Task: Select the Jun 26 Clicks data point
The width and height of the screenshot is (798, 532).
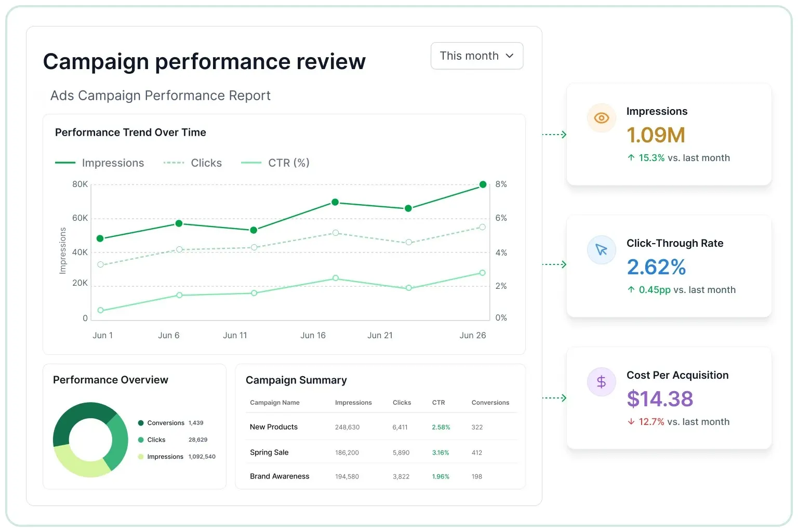Action: [482, 227]
